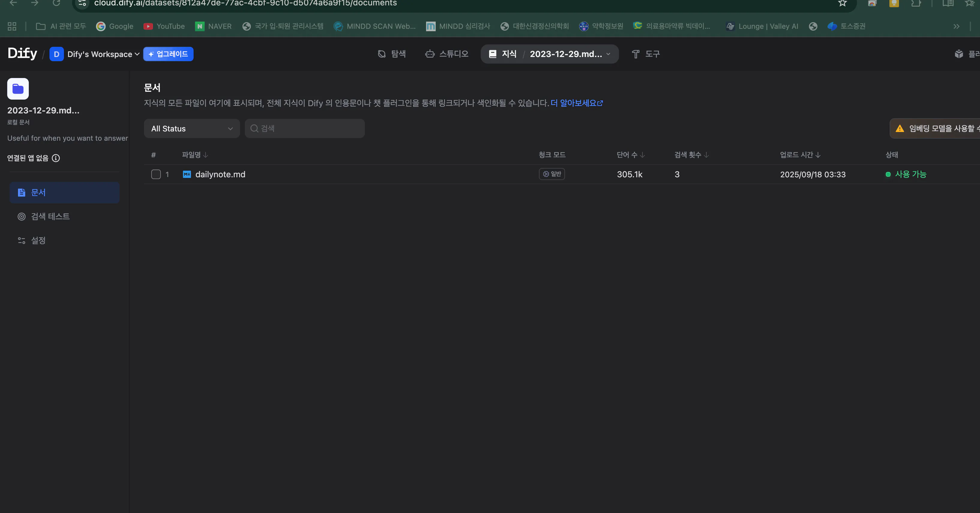Click the Dify logo
This screenshot has height=513, width=980.
coord(23,54)
